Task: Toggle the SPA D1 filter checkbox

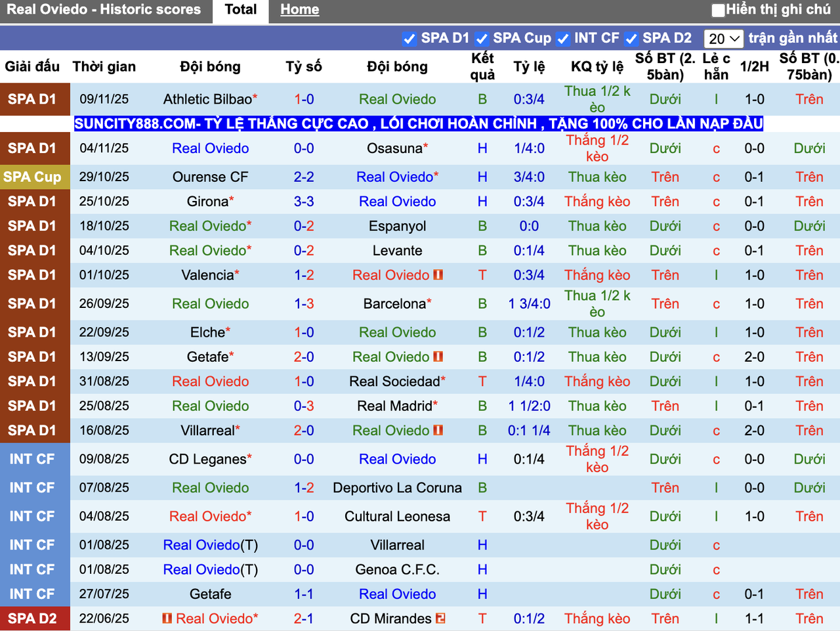Action: tap(409, 39)
